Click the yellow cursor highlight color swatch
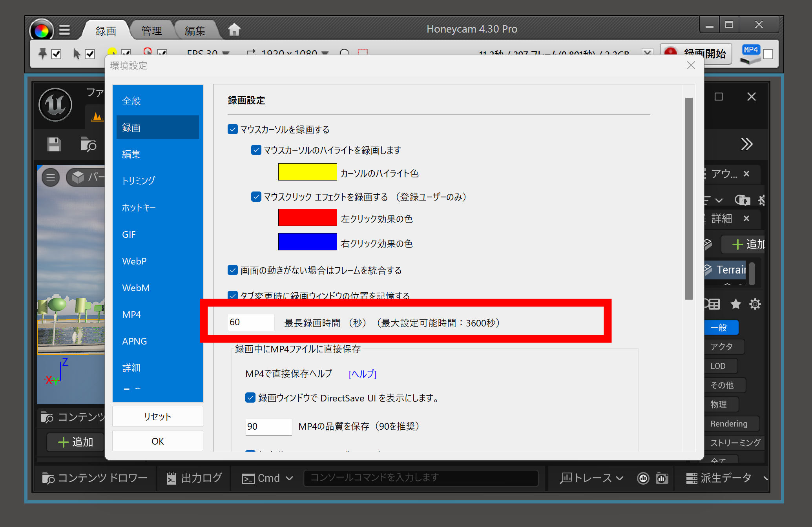Viewport: 812px width, 527px height. click(307, 172)
